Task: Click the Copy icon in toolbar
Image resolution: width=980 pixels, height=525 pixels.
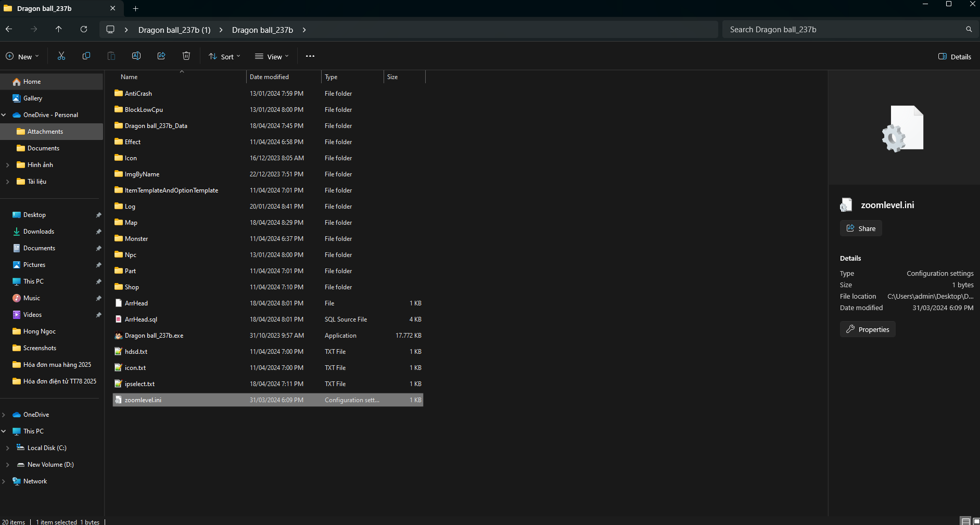Action: (x=86, y=56)
